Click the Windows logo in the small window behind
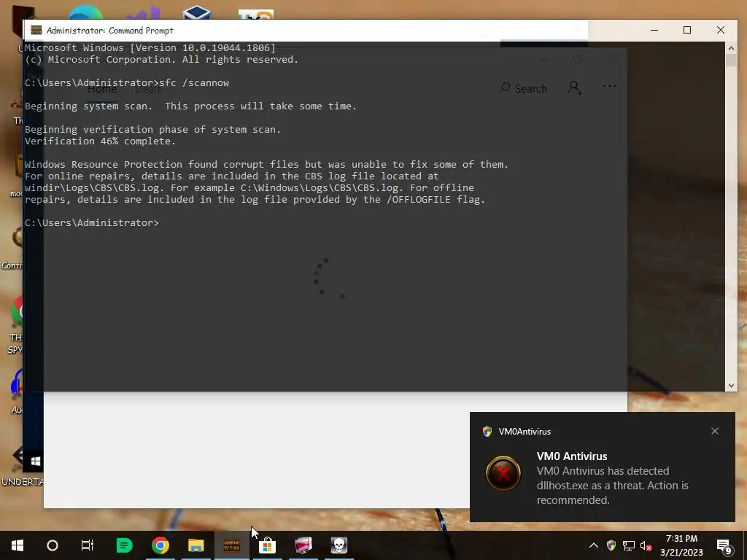The height and width of the screenshot is (560, 747). coord(35,461)
